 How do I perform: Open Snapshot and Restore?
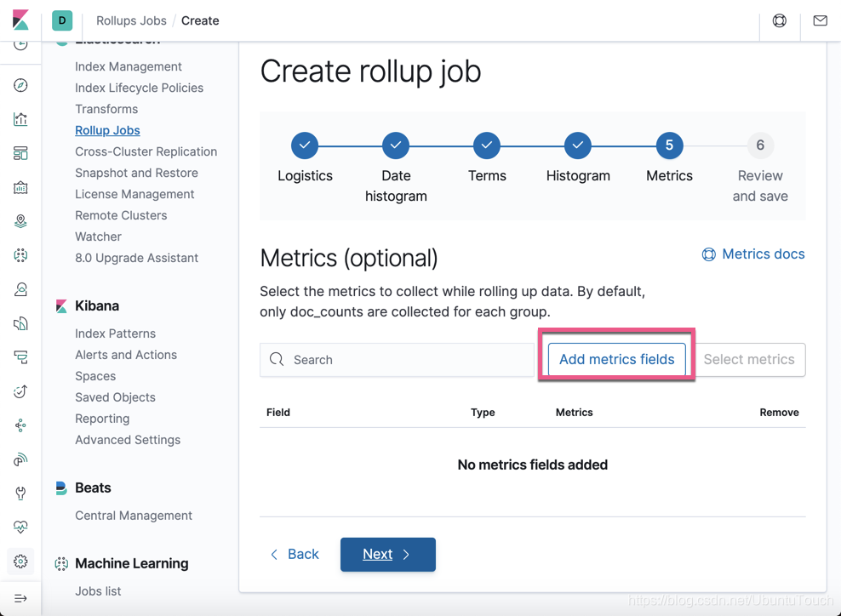(x=136, y=173)
